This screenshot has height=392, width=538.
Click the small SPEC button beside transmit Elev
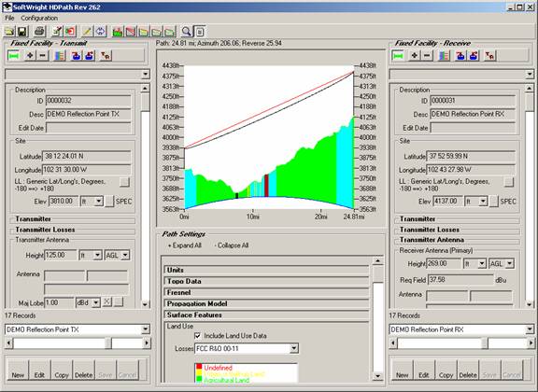[x=109, y=202]
